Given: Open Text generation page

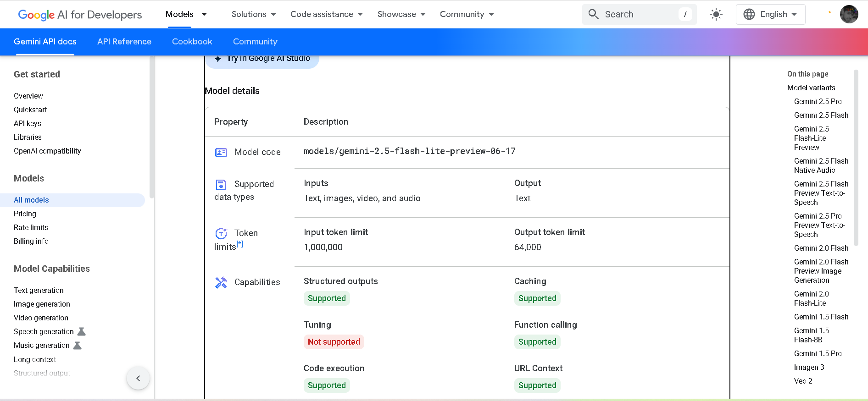Looking at the screenshot, I should 39,290.
